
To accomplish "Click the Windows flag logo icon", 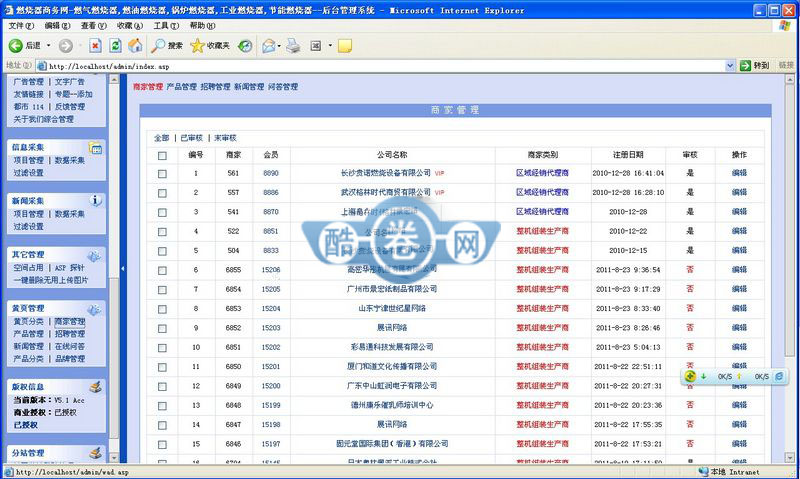I will (x=784, y=26).
